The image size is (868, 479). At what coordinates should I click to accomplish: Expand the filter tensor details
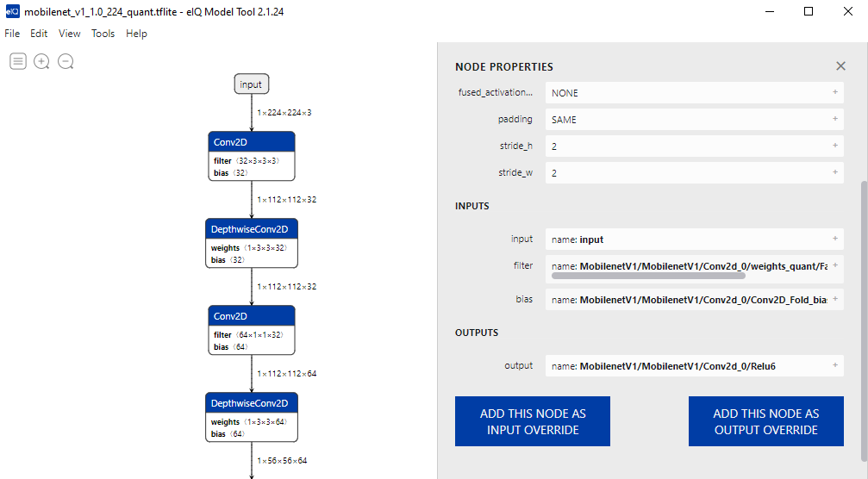click(x=834, y=265)
